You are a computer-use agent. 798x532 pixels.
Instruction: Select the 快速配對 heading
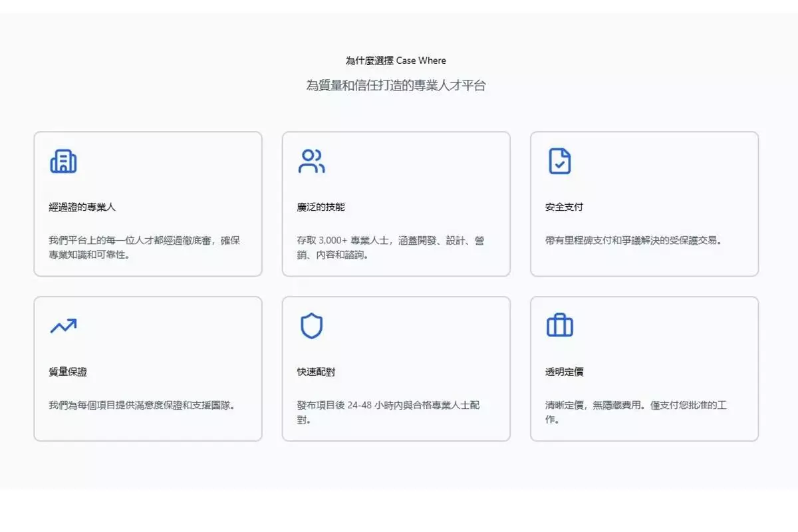316,372
